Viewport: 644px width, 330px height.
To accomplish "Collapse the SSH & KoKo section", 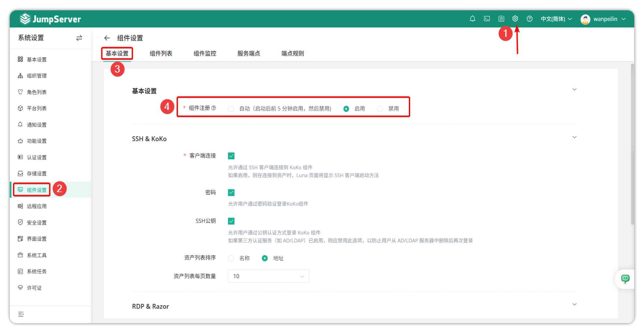I will (x=574, y=137).
